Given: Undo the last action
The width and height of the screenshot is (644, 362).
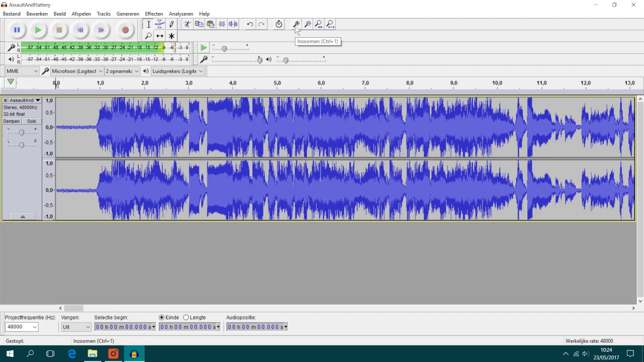Looking at the screenshot, I should click(250, 24).
